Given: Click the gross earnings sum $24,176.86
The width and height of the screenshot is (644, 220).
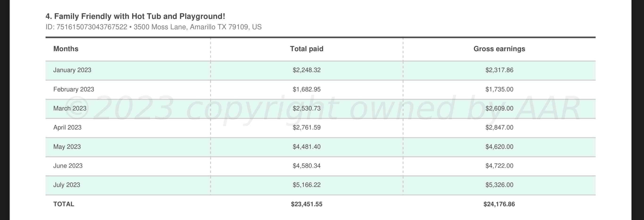Looking at the screenshot, I should [x=499, y=204].
